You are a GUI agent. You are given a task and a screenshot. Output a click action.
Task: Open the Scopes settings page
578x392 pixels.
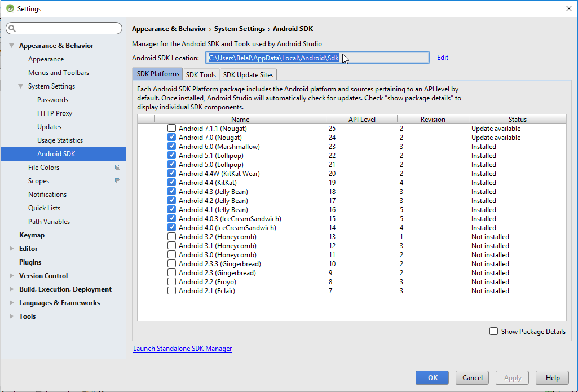(39, 181)
